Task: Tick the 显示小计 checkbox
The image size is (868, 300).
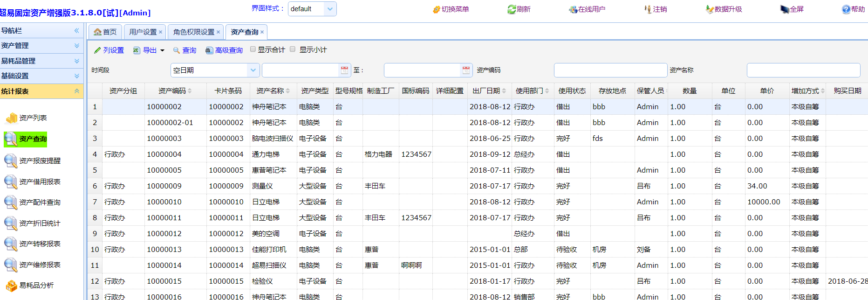Action: [x=293, y=49]
